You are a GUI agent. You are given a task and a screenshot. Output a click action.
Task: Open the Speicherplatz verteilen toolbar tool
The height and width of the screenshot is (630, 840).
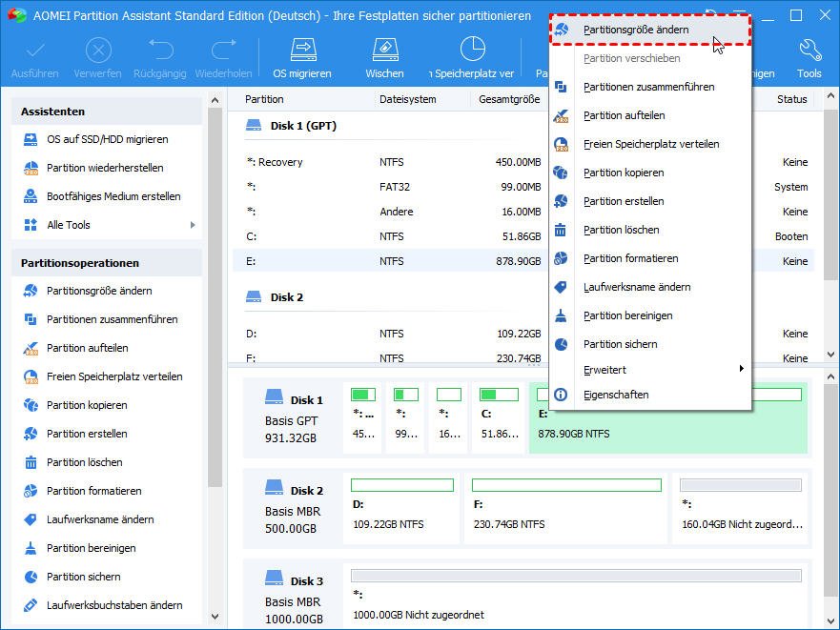click(x=473, y=50)
